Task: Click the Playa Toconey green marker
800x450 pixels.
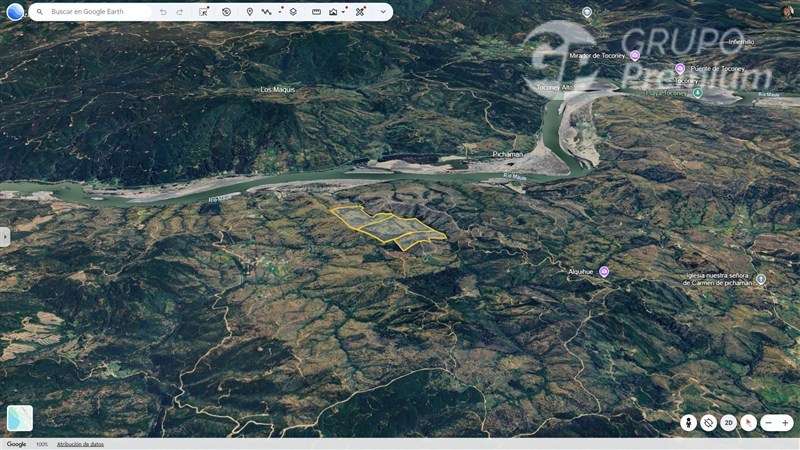Action: pyautogui.click(x=697, y=92)
